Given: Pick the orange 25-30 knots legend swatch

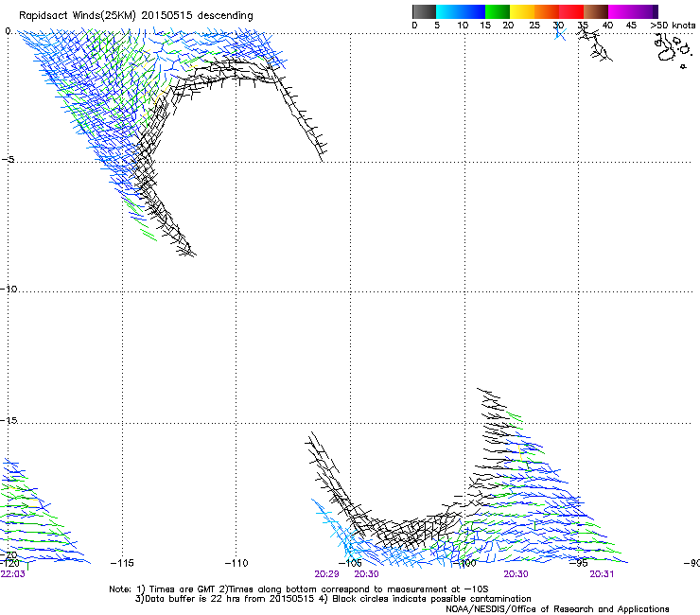Looking at the screenshot, I should (x=547, y=11).
